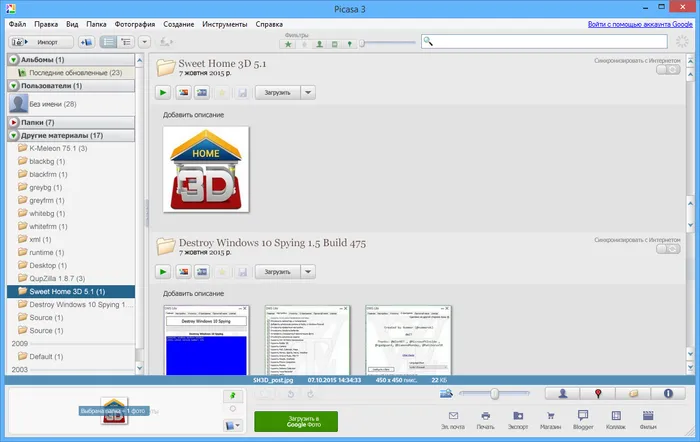700x442 pixels.
Task: Filter to show only videos
Action: click(334, 44)
